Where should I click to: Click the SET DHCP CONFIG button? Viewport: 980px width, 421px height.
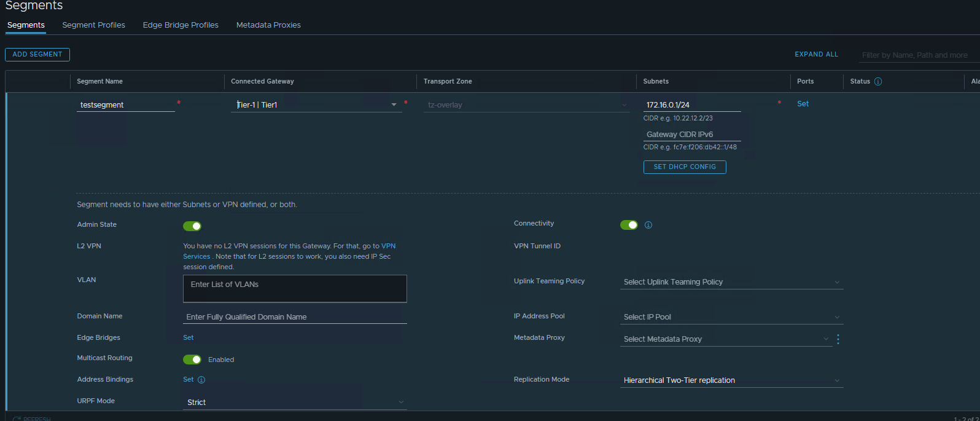[x=685, y=167]
